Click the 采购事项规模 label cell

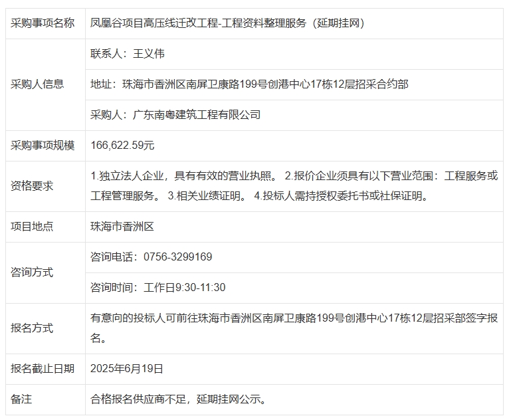tap(43, 146)
